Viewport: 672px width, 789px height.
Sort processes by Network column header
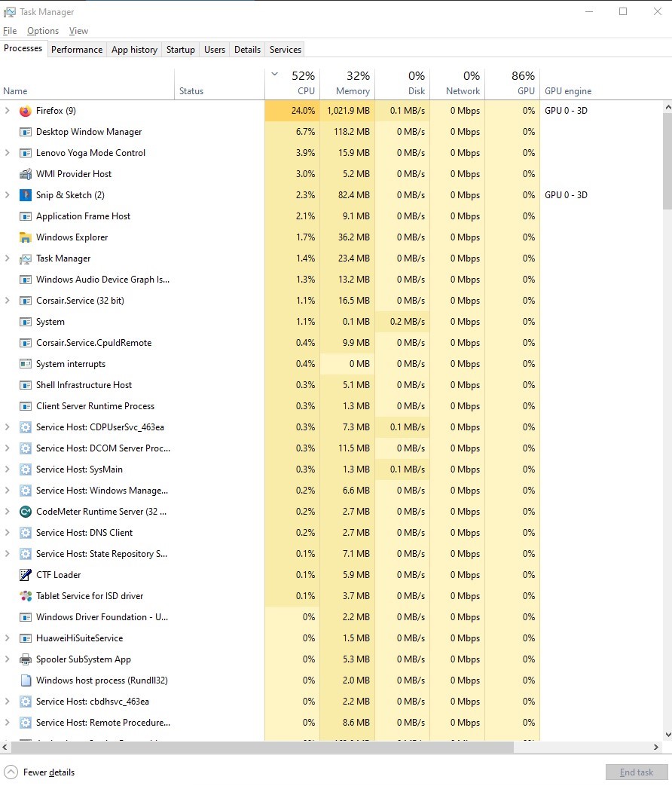[458, 84]
